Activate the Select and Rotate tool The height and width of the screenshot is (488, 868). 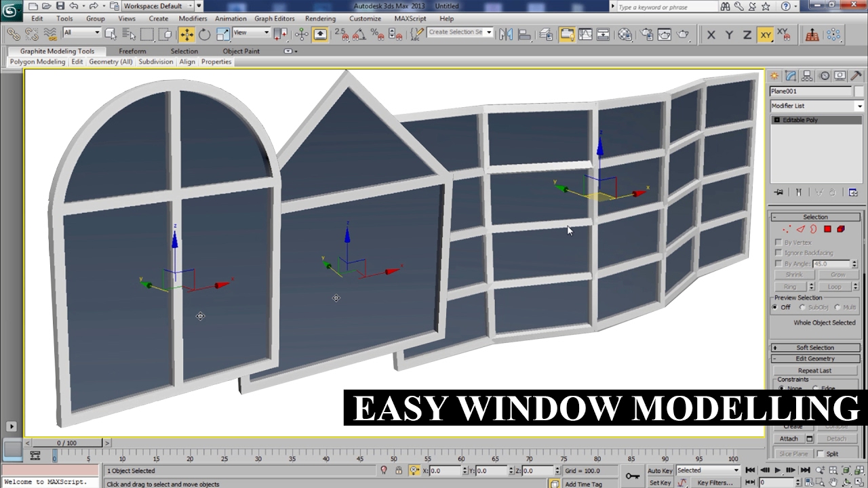coord(204,35)
